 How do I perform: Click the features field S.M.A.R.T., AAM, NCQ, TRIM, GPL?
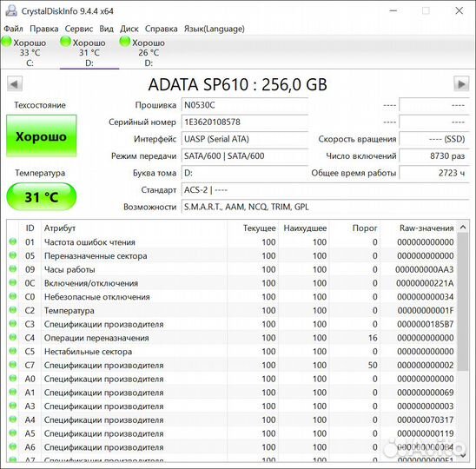[325, 207]
